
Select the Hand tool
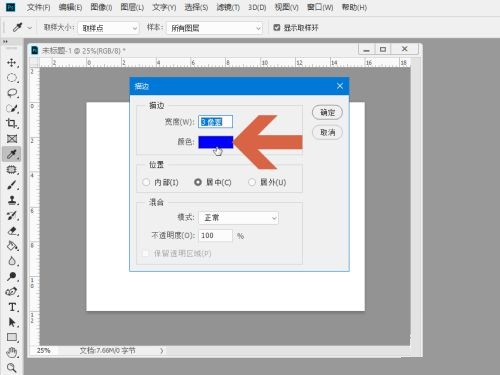pos(12,352)
